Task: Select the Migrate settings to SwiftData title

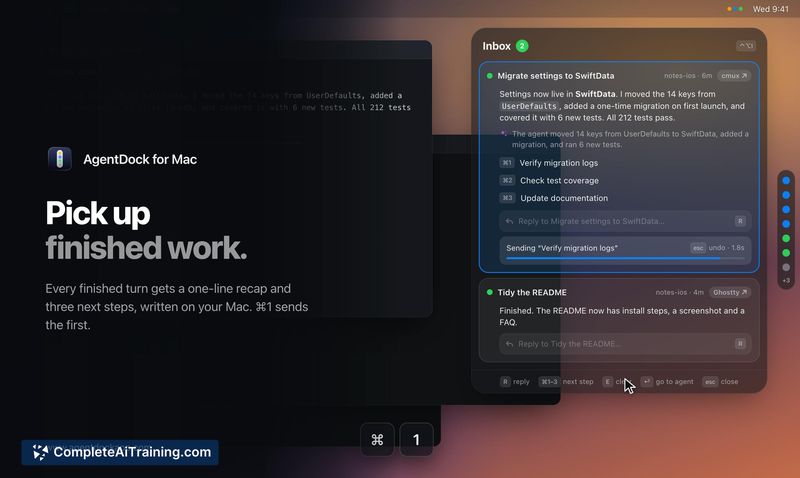Action: click(x=556, y=76)
